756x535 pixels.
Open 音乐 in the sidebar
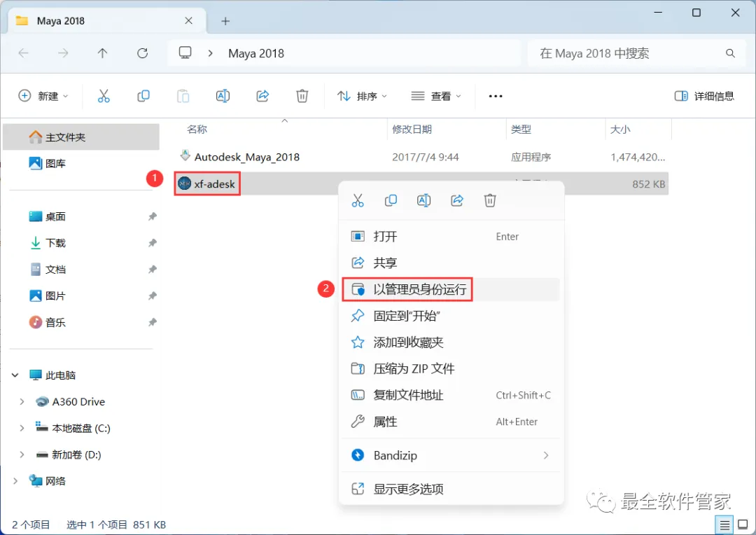point(81,322)
